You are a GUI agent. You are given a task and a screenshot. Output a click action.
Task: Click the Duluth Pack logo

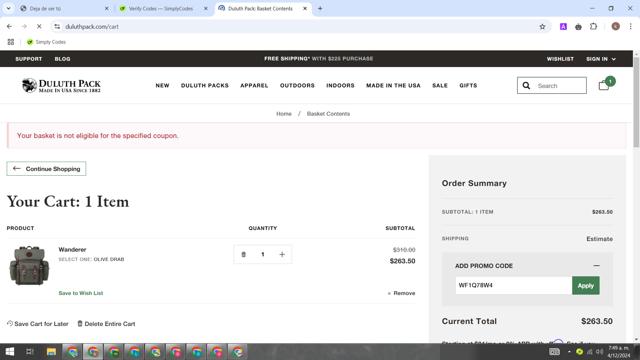61,85
